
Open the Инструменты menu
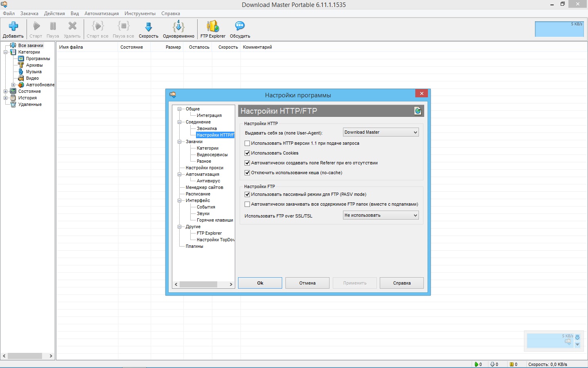(140, 13)
